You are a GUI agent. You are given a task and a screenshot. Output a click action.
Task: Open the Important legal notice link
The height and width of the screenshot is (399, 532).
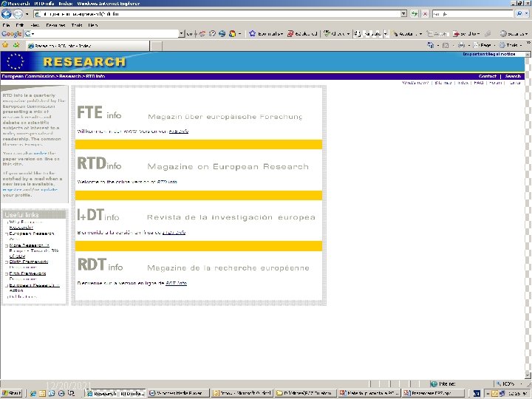489,54
